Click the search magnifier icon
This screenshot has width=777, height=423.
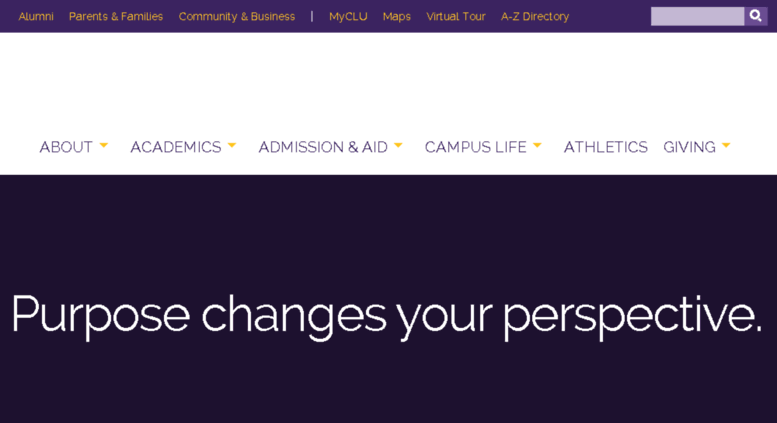click(x=756, y=16)
